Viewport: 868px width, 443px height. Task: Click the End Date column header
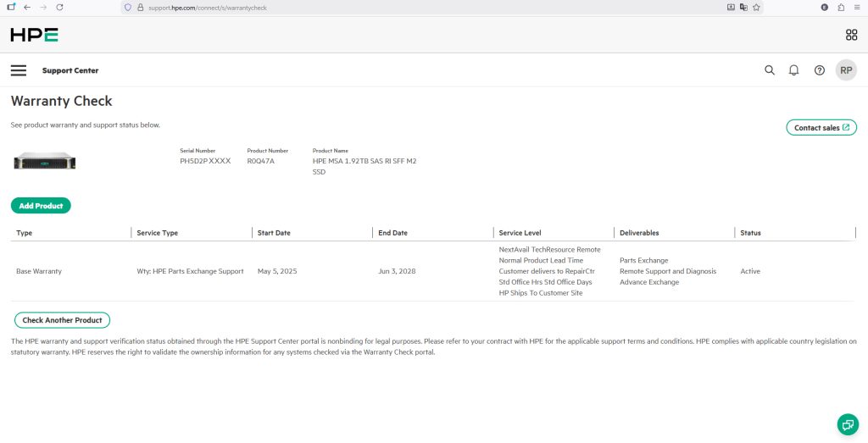393,233
